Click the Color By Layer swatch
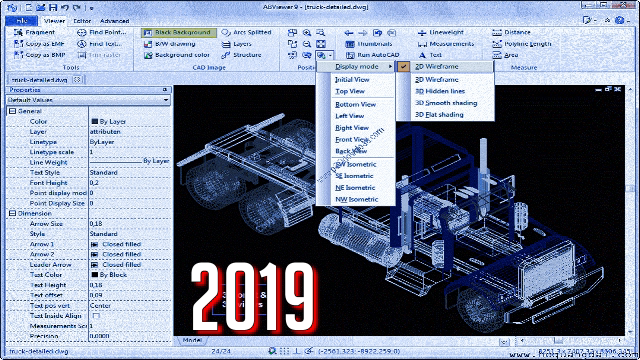 click(95, 122)
